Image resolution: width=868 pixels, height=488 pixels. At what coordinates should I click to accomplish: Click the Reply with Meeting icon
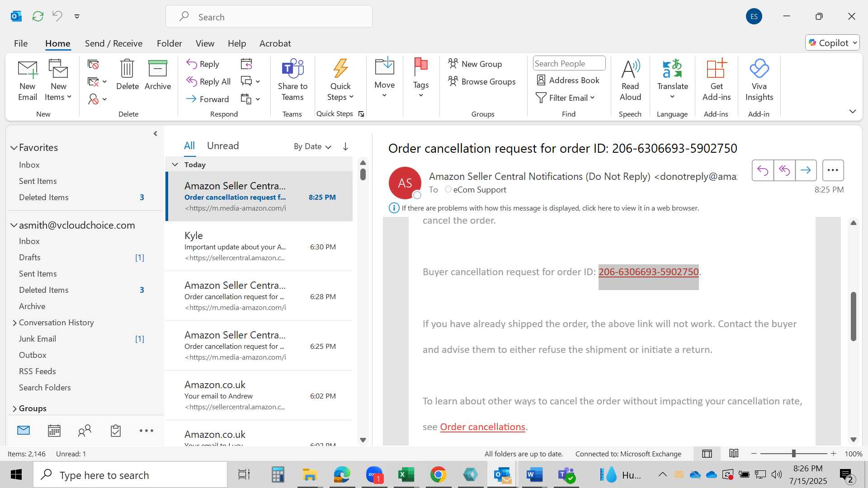pos(246,64)
